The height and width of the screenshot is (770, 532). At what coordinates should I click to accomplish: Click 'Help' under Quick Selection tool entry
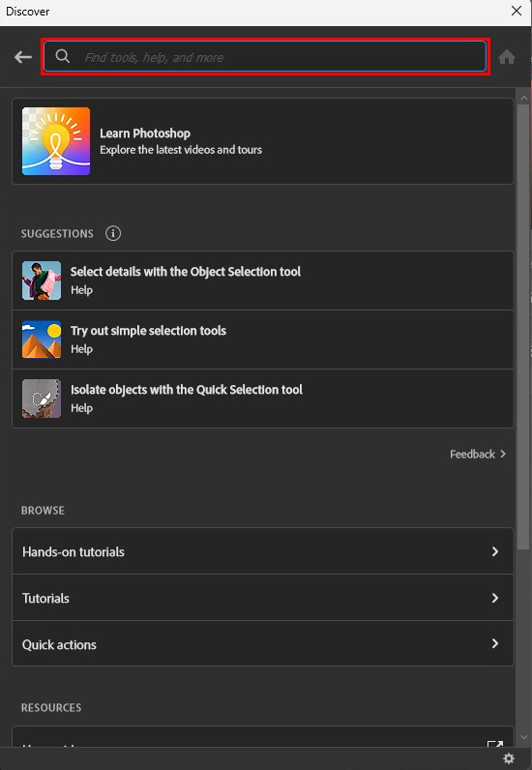pos(81,408)
